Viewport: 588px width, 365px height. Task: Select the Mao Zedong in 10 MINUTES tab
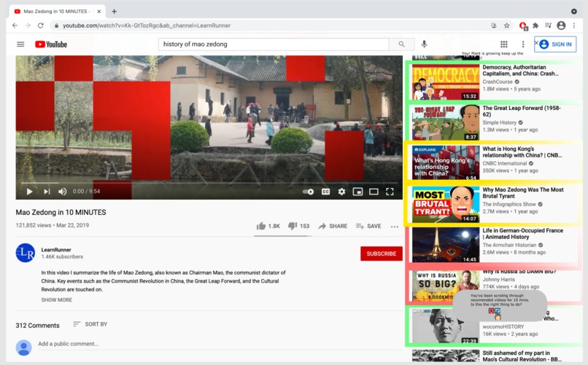coord(55,12)
